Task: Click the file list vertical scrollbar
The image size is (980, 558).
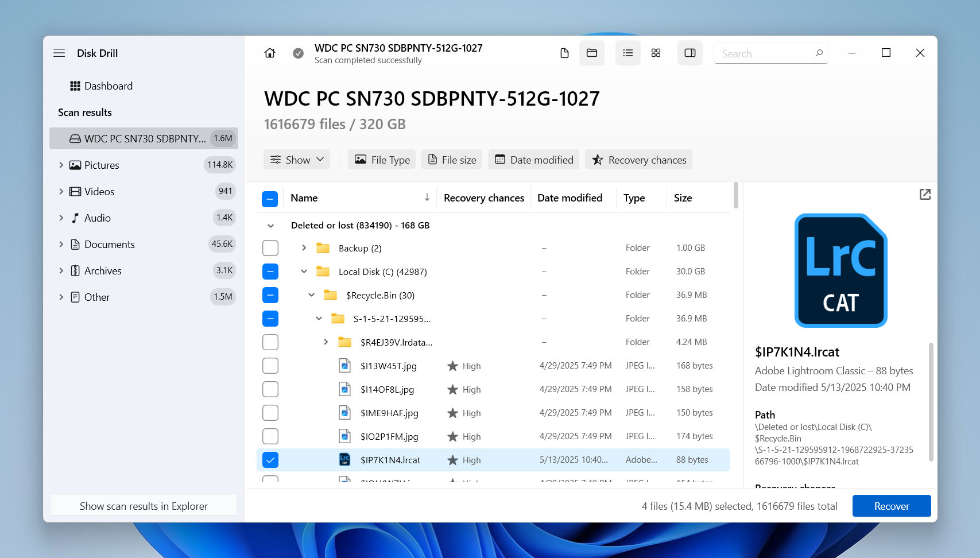Action: coord(735,196)
